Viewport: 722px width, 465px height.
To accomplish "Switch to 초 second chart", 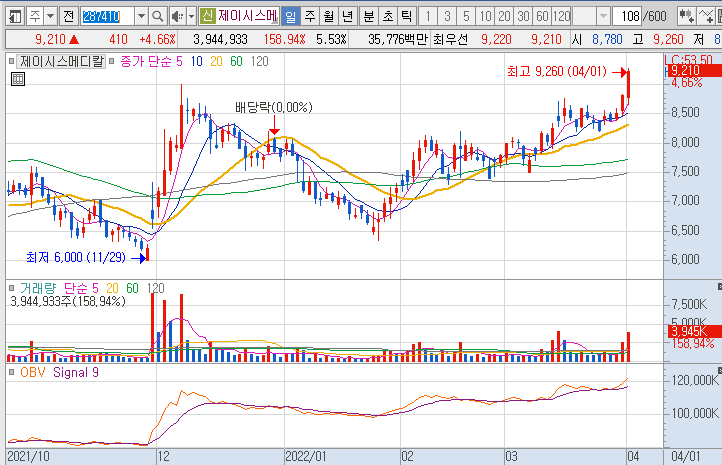I will click(388, 17).
